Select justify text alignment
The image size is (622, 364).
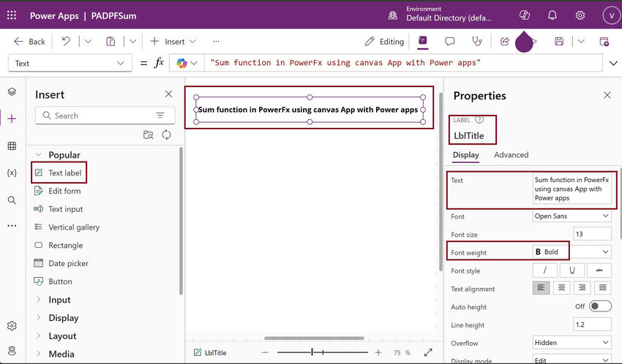(602, 288)
